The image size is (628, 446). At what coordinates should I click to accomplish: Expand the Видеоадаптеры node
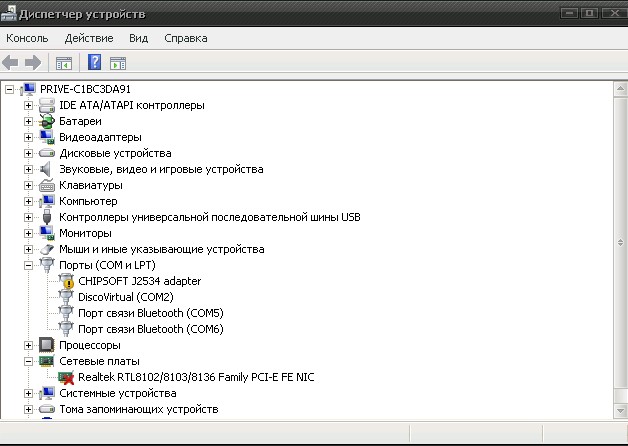click(x=29, y=137)
